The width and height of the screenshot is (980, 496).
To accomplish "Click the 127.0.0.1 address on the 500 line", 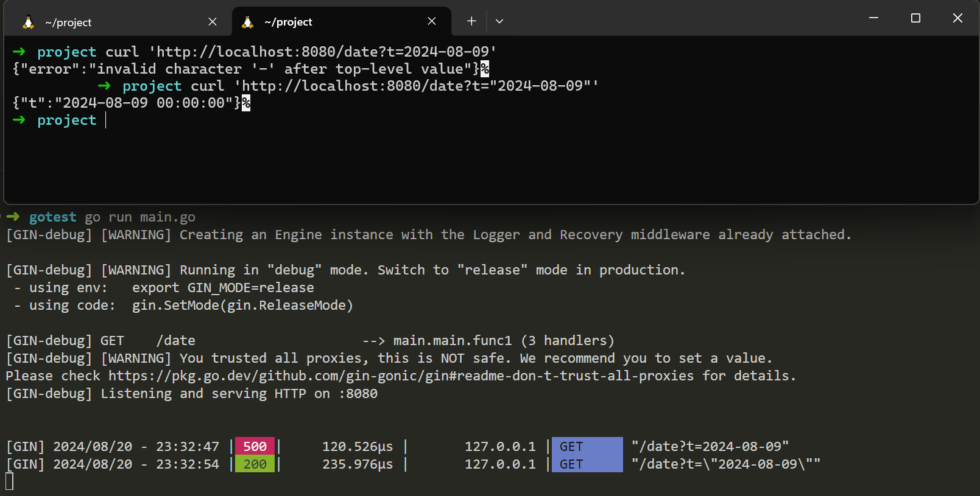I will 500,447.
